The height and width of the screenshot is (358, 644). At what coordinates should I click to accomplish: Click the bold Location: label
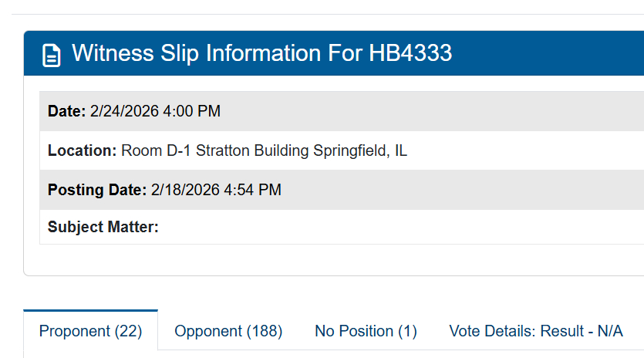pos(82,151)
